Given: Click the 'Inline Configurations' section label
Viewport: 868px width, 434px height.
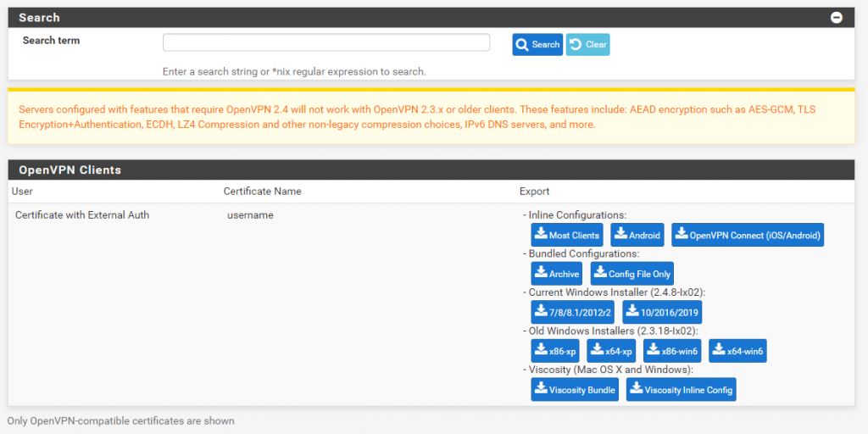Looking at the screenshot, I should click(575, 215).
